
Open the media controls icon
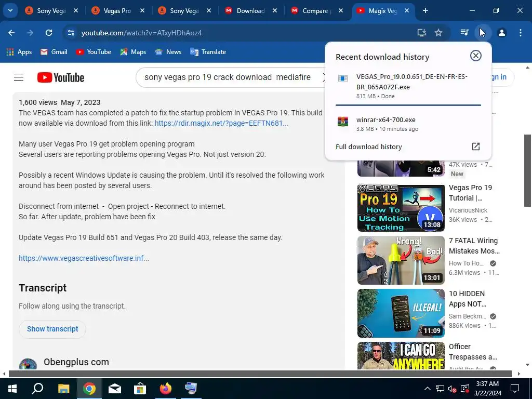[x=464, y=33]
